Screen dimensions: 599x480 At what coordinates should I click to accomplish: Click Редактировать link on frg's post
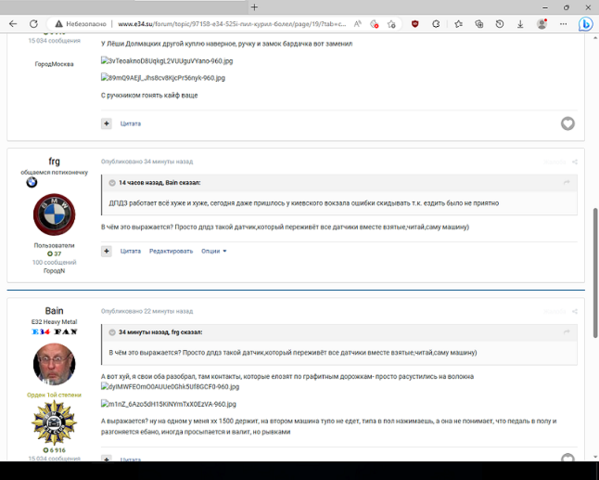[x=171, y=251]
